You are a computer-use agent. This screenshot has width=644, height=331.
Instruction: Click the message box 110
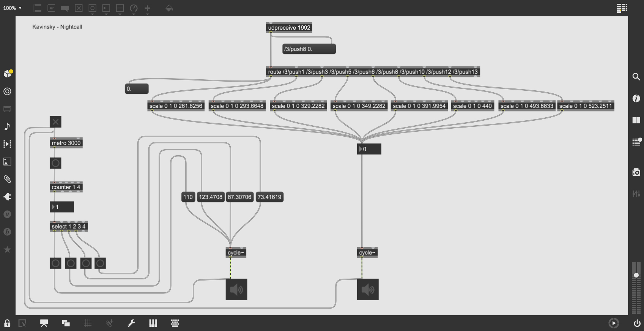click(x=188, y=197)
